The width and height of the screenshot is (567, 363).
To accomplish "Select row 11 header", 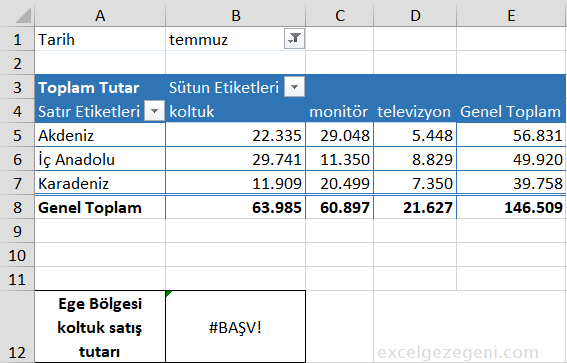I will tap(17, 279).
